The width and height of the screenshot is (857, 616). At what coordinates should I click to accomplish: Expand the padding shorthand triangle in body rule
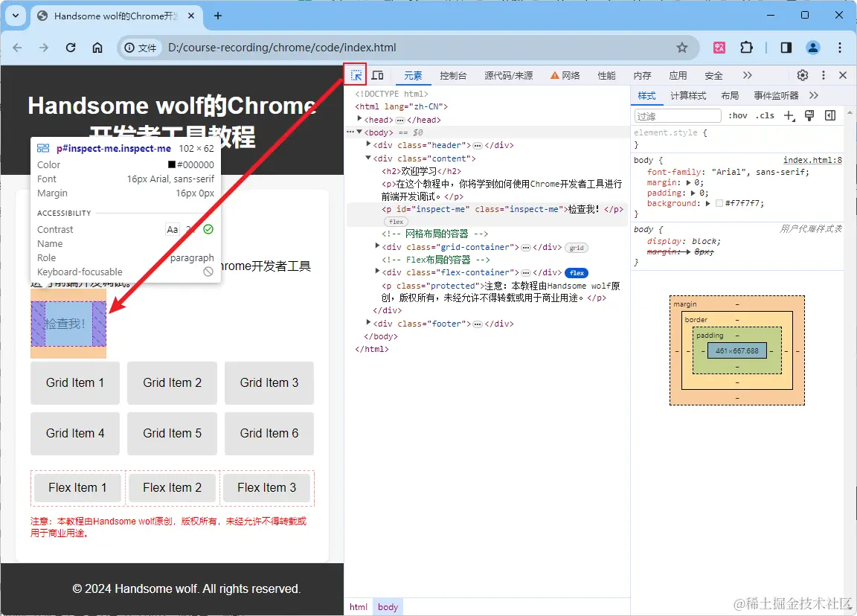coord(693,193)
